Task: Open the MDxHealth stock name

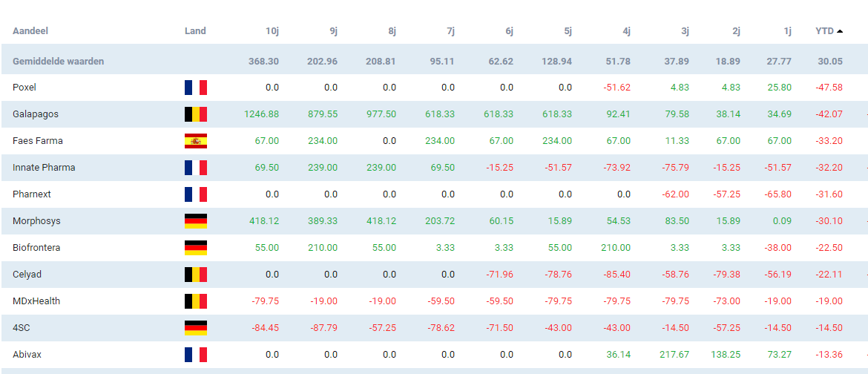Action: (36, 301)
